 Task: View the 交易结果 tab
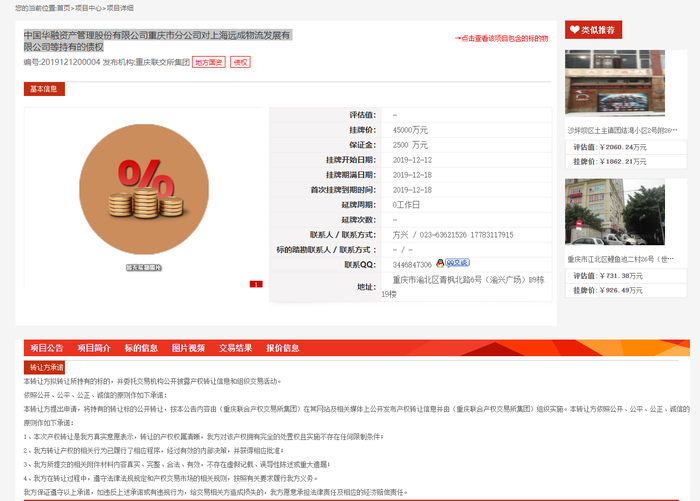[x=235, y=348]
